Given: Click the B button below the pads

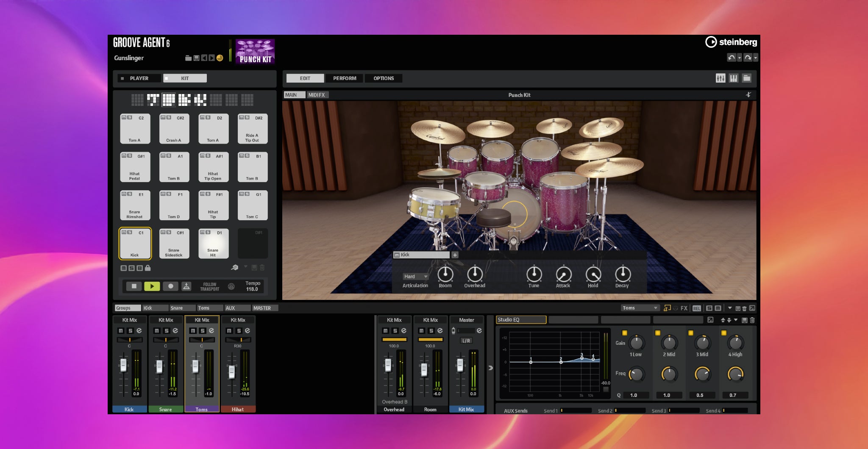Looking at the screenshot, I should coord(139,268).
